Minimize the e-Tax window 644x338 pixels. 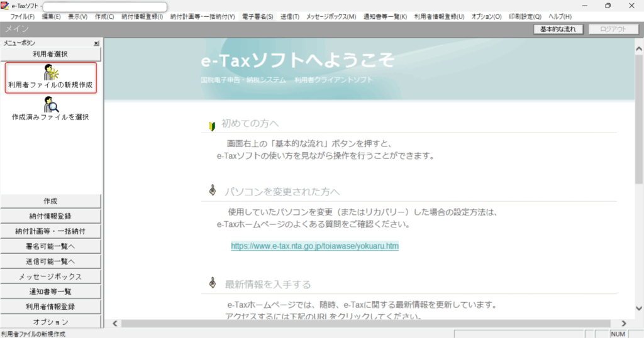click(x=585, y=6)
